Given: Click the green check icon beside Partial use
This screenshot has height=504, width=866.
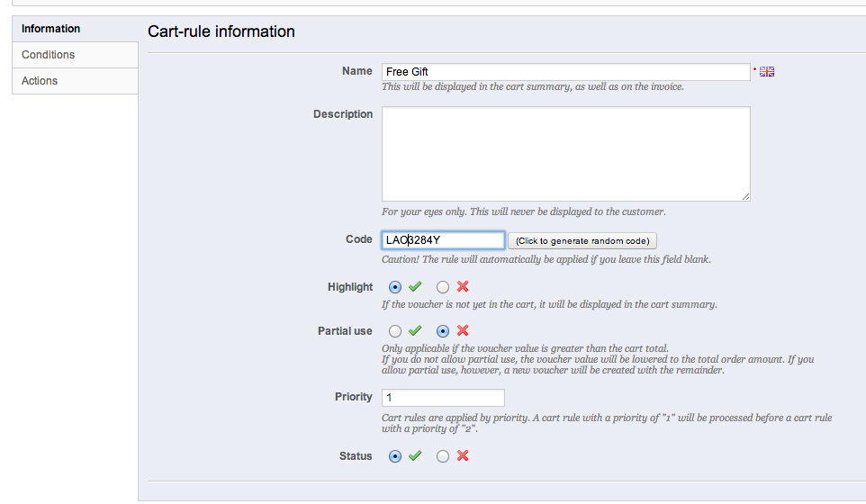Looking at the screenshot, I should point(415,331).
